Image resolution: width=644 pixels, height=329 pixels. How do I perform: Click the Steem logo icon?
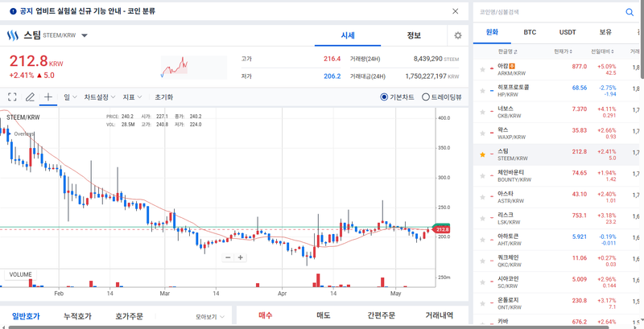pyautogui.click(x=13, y=35)
